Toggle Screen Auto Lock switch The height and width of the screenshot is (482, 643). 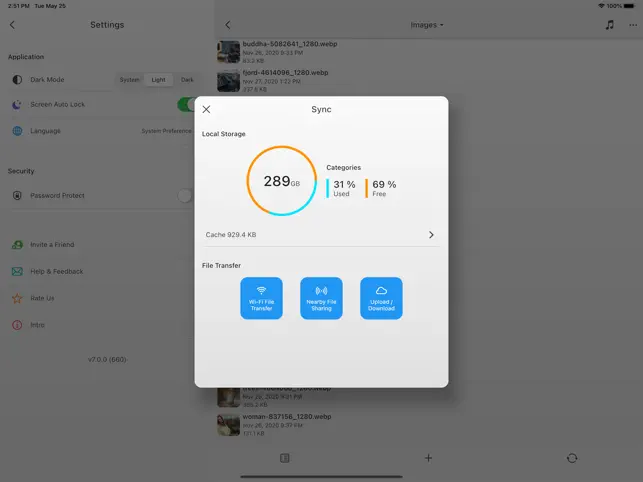186,105
